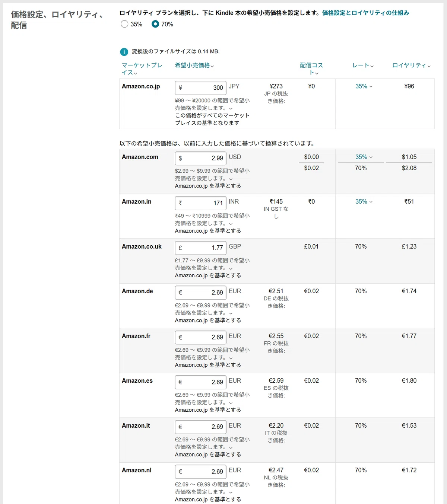Click the Amazon.in INR price field

pyautogui.click(x=200, y=203)
